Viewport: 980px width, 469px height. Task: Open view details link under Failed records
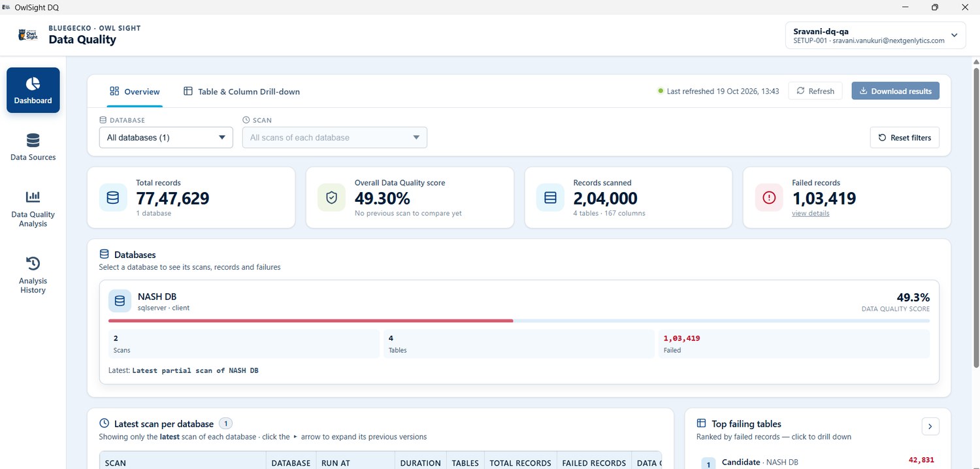tap(811, 214)
